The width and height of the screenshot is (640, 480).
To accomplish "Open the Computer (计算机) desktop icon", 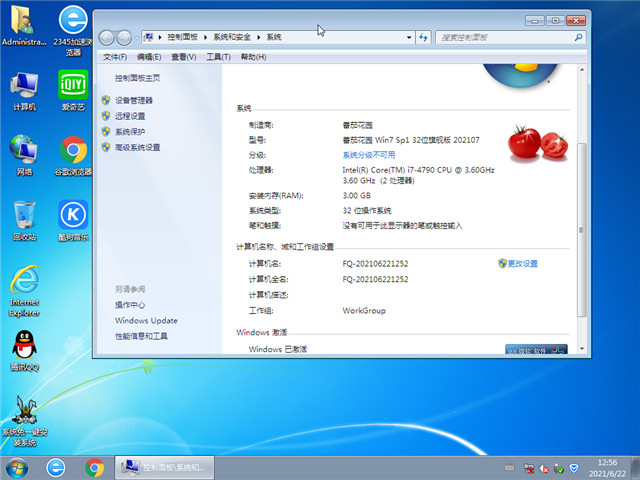I will pos(24,91).
